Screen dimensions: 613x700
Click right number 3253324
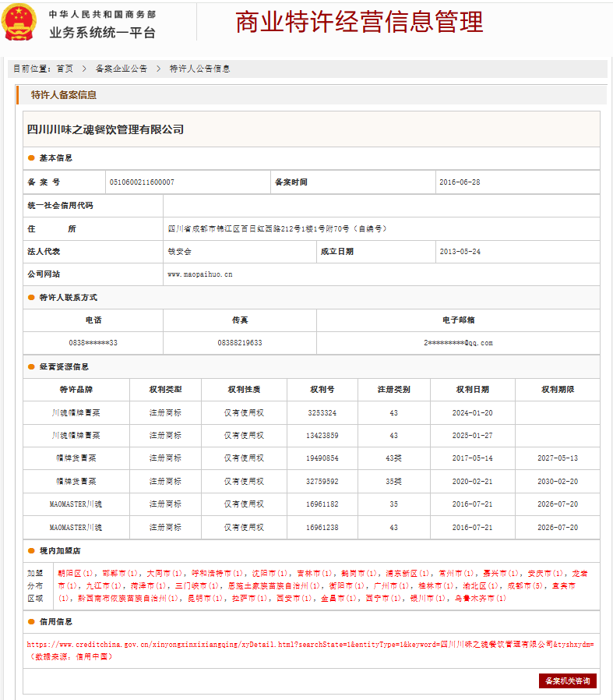(322, 413)
